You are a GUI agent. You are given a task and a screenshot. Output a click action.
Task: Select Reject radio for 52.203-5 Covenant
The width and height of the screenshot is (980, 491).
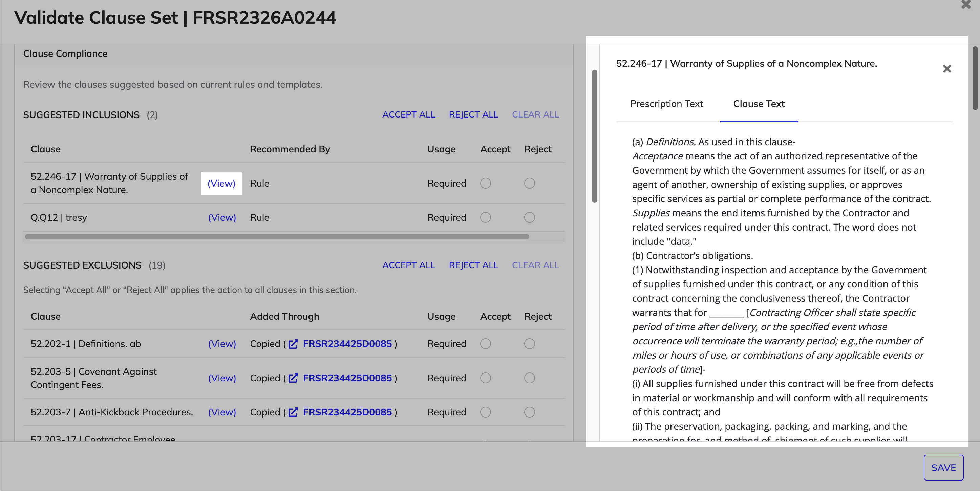[530, 378]
